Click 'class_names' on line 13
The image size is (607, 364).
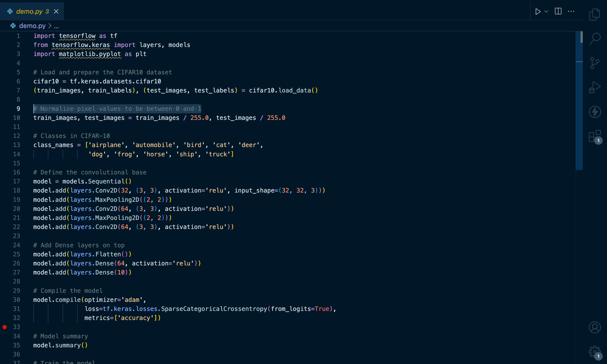[x=53, y=145]
